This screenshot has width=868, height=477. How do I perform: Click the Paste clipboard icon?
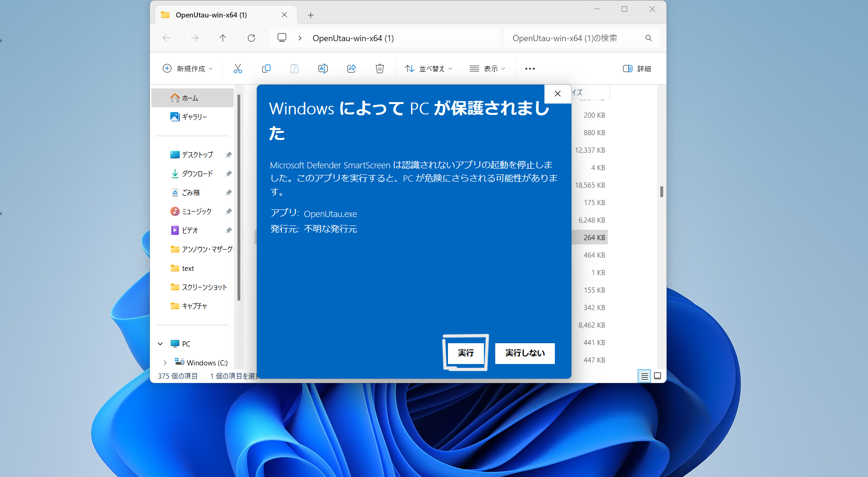tap(295, 69)
